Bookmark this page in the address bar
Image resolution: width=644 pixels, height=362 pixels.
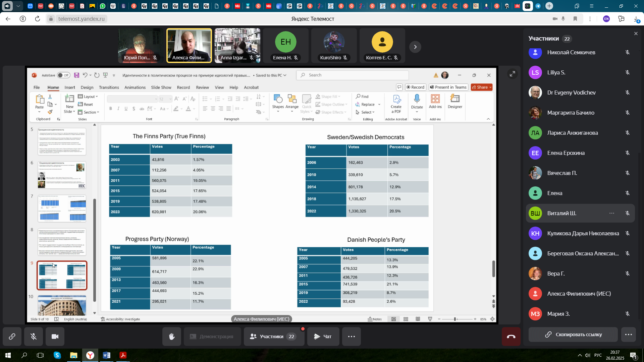[575, 19]
